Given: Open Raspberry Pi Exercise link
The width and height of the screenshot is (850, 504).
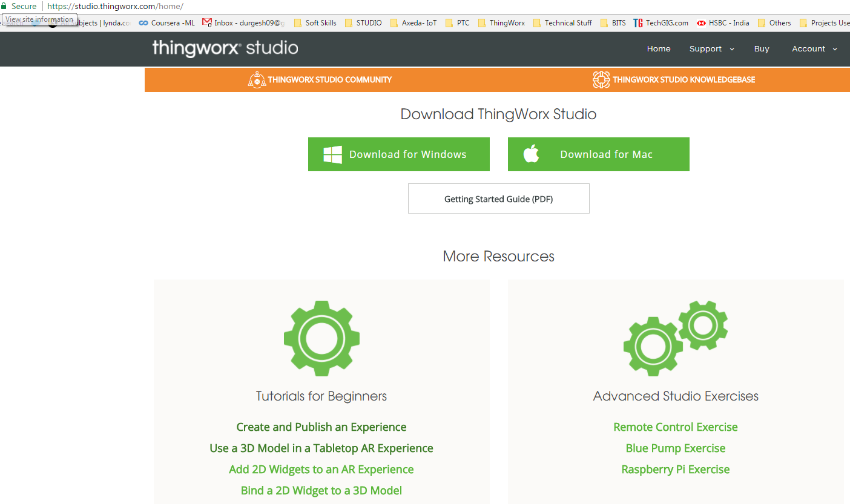Looking at the screenshot, I should tap(676, 470).
